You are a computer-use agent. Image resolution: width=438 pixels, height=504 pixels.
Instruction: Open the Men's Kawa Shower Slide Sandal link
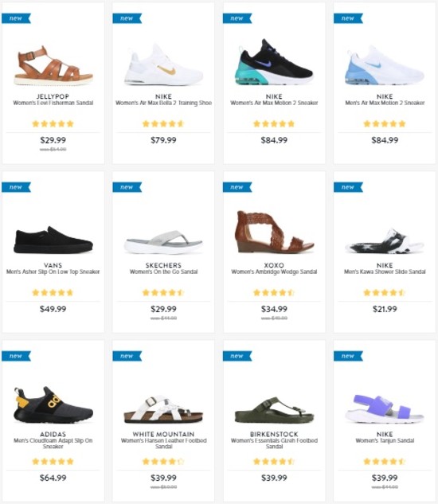(385, 272)
